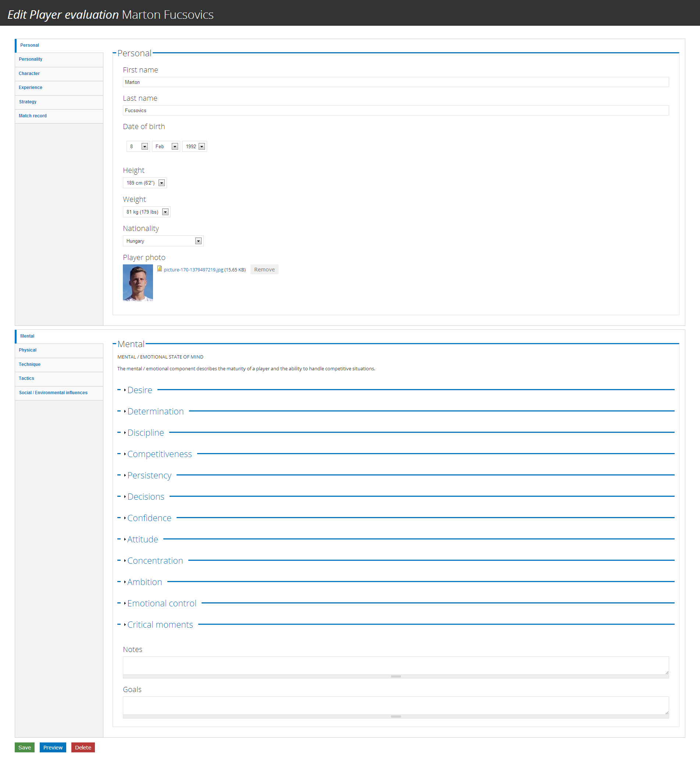
Task: Expand the Discipline section
Action: point(145,433)
